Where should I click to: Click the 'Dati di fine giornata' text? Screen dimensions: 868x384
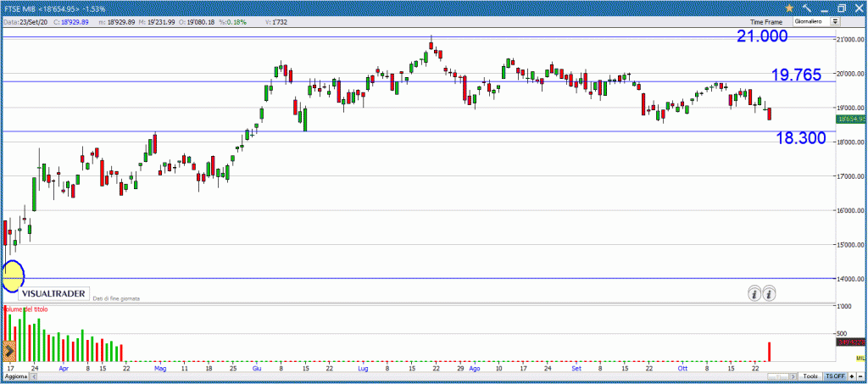click(x=116, y=298)
